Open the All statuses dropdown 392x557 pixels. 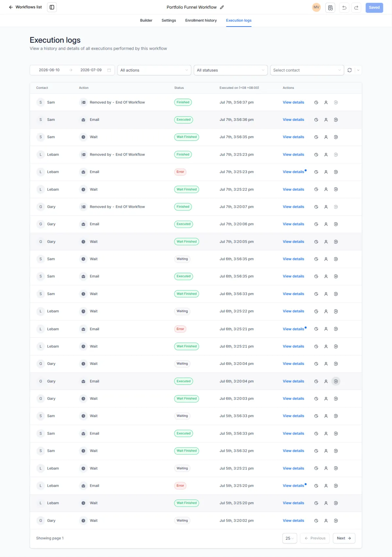point(231,70)
